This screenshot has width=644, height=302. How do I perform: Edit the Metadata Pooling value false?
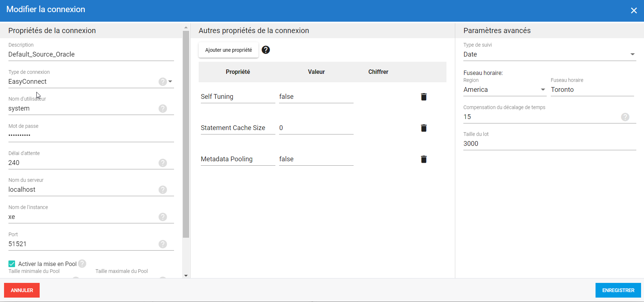(316, 159)
